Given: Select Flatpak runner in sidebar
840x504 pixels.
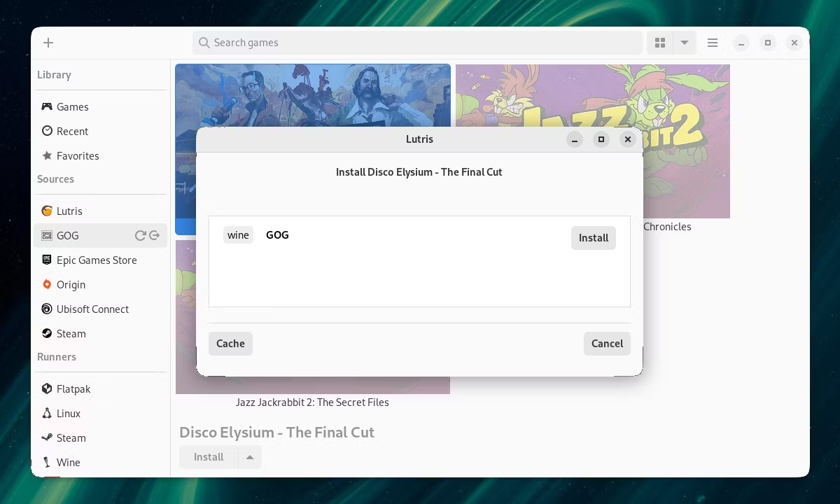Looking at the screenshot, I should 73,389.
